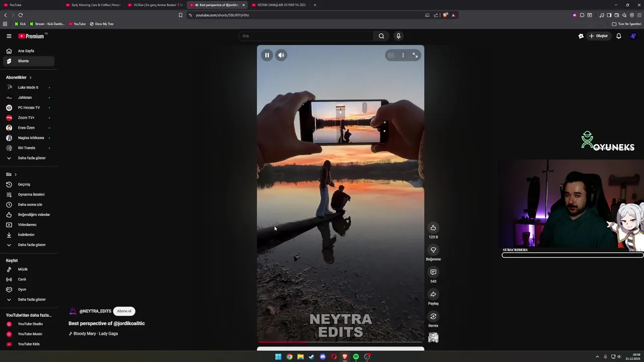This screenshot has height=362, width=644.
Task: Expand more subscriptions below Riri Travels
Action: 29,158
